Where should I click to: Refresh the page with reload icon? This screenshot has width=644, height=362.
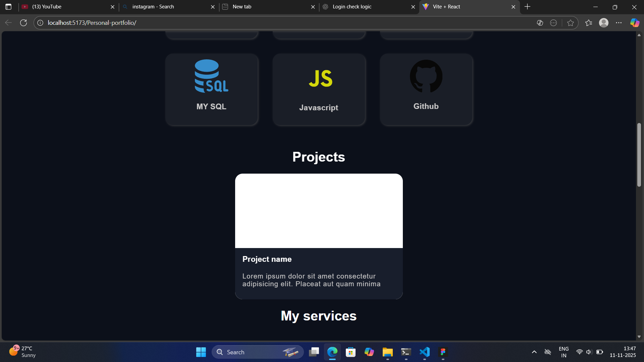click(x=23, y=23)
